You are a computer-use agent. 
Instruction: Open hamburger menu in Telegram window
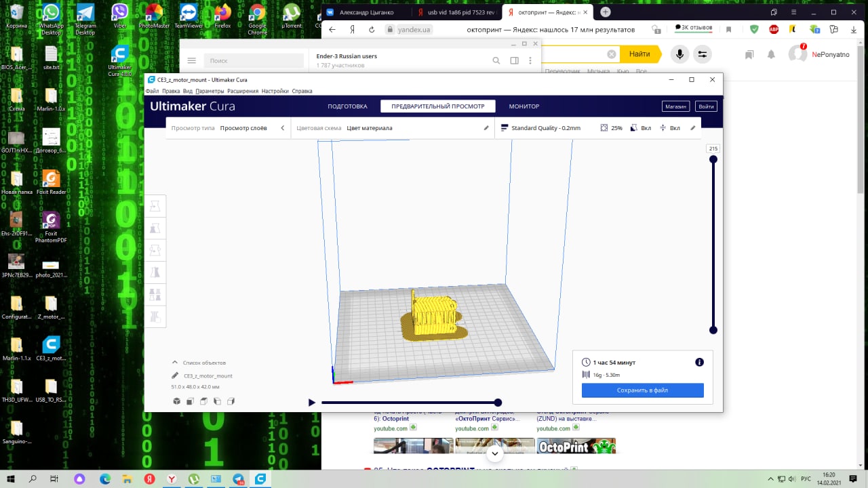(192, 60)
